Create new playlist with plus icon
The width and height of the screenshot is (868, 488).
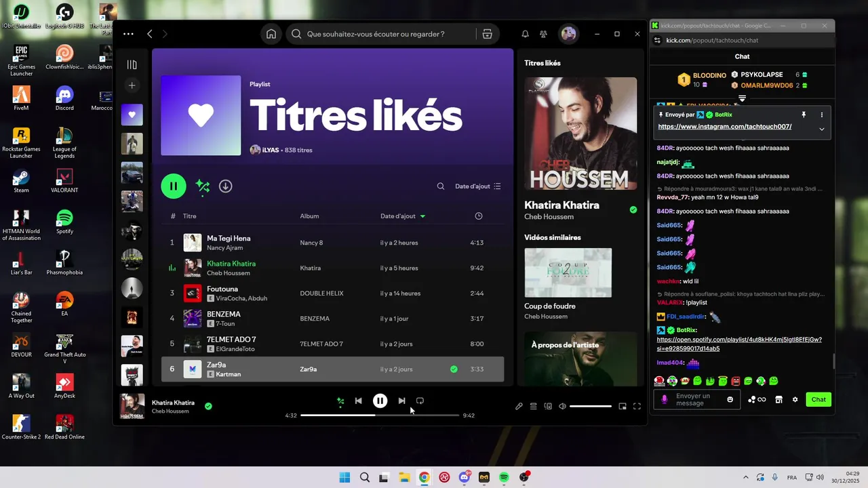coord(132,85)
